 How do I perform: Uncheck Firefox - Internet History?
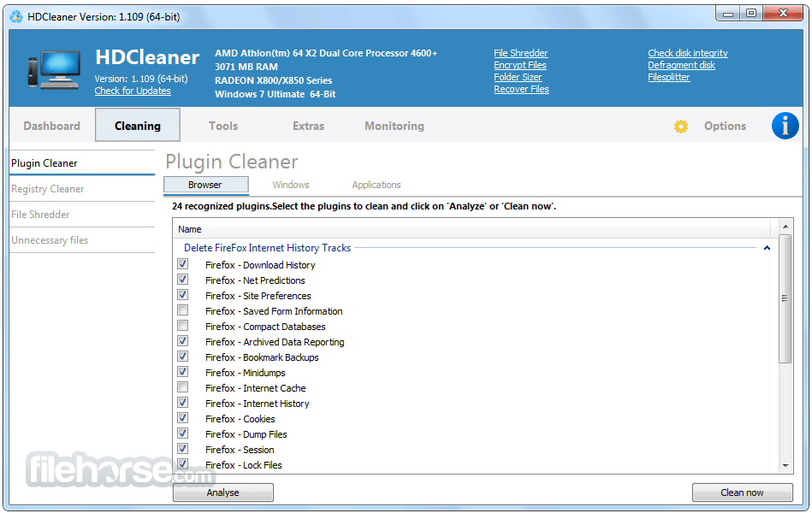click(183, 402)
